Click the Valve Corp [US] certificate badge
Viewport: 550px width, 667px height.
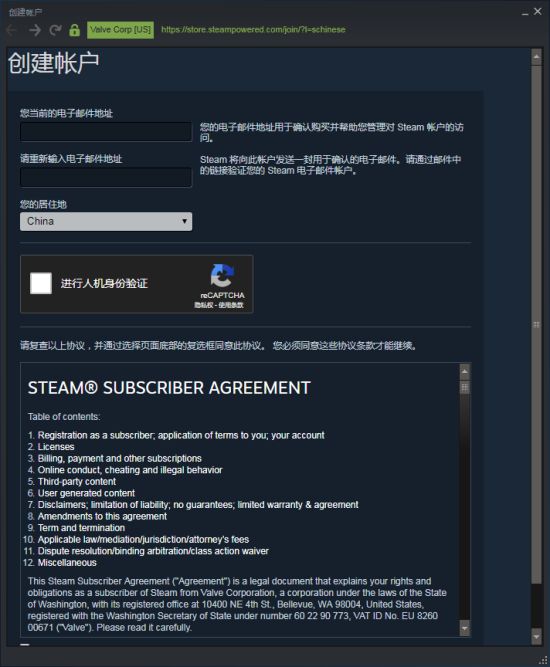[x=120, y=30]
